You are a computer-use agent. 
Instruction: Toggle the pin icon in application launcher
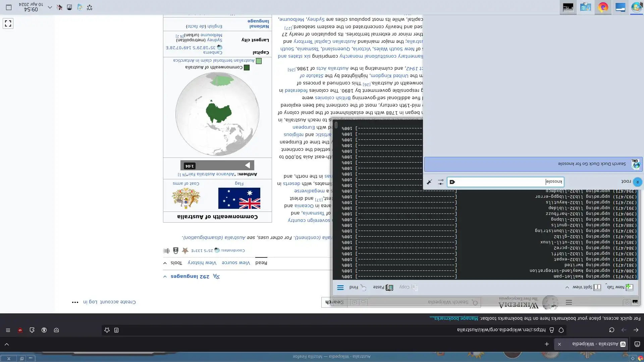click(x=429, y=182)
